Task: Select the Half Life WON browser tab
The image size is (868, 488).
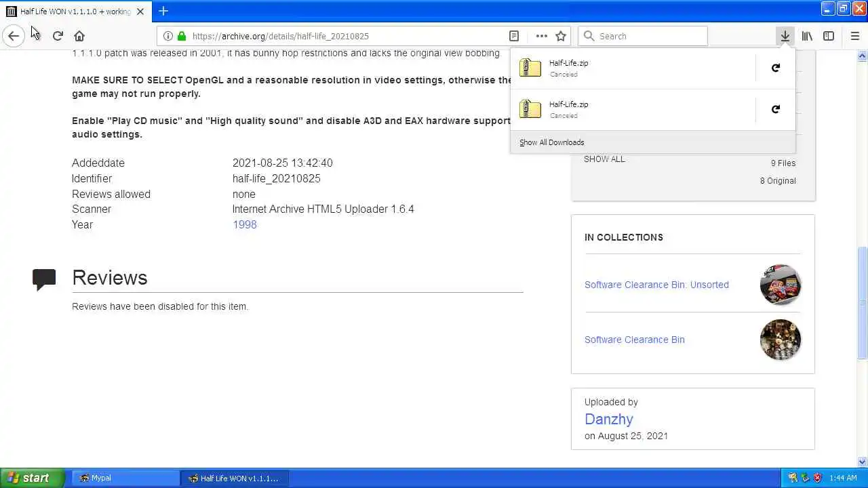Action: point(75,12)
